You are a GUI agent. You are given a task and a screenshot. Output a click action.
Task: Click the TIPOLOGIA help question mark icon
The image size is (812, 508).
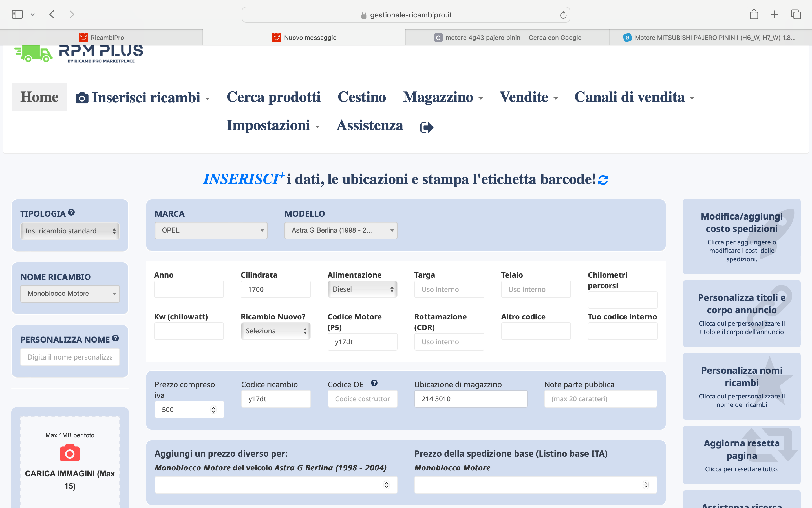tap(71, 212)
